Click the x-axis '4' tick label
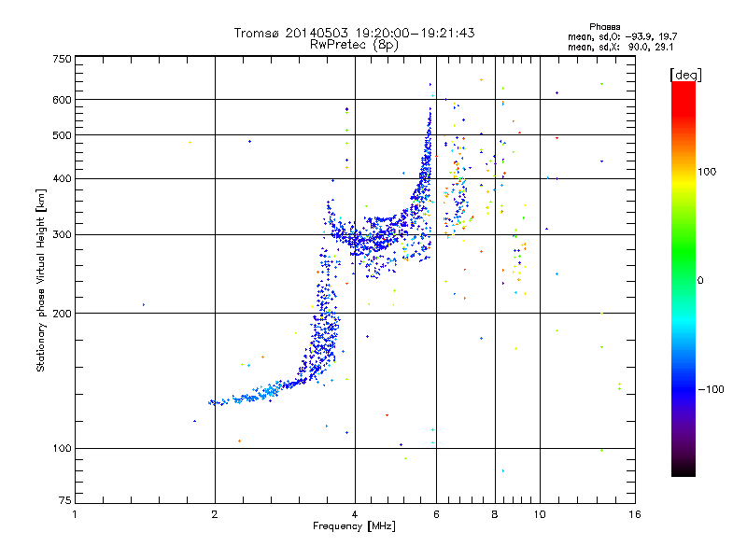 [355, 514]
